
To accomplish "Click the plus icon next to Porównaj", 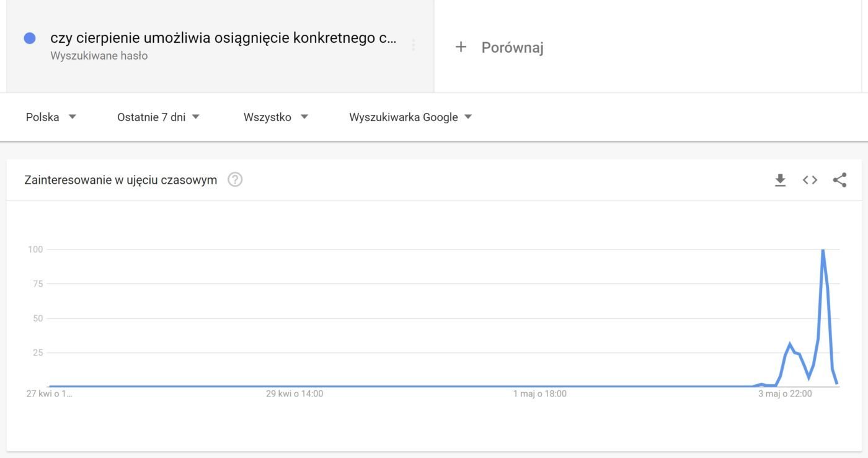I will click(x=461, y=47).
